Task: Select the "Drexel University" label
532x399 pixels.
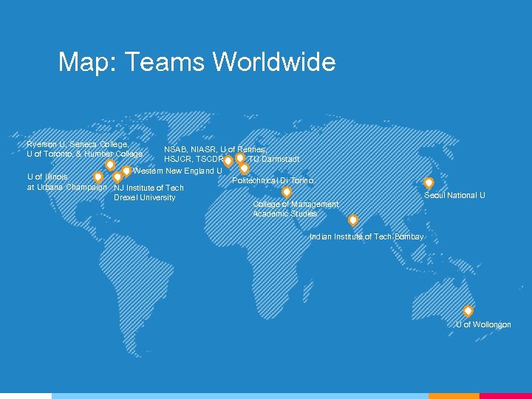Action: point(145,197)
